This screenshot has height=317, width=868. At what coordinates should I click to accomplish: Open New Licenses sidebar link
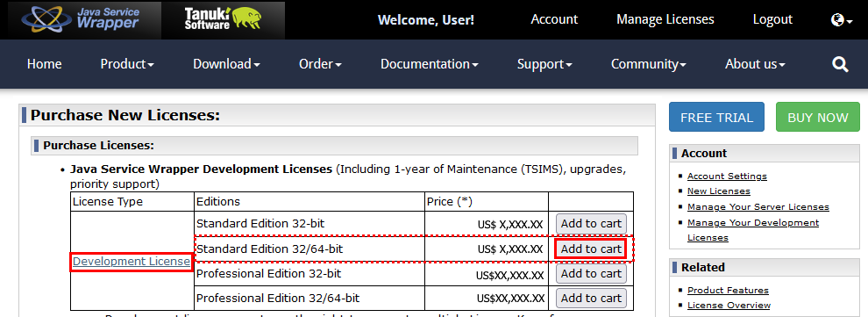(x=719, y=191)
